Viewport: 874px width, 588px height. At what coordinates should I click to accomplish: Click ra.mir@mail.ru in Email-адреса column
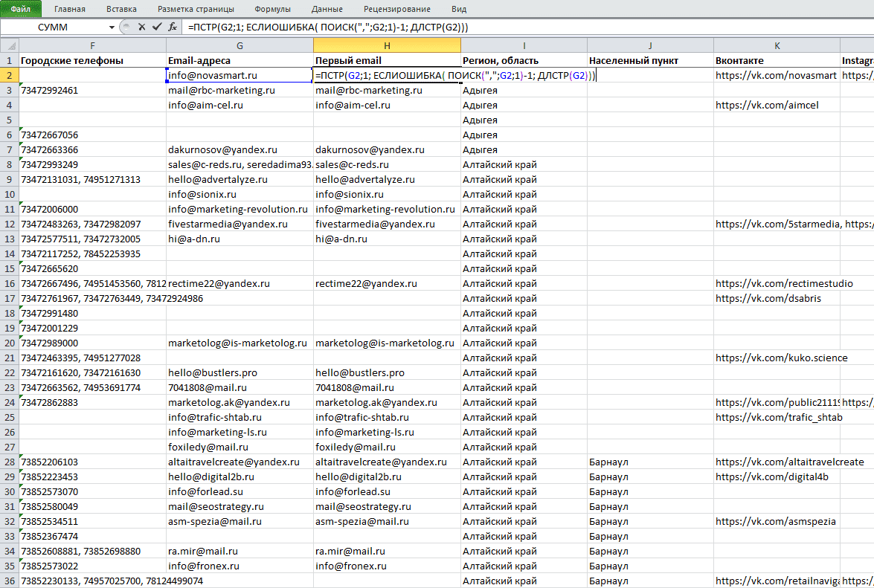point(240,552)
